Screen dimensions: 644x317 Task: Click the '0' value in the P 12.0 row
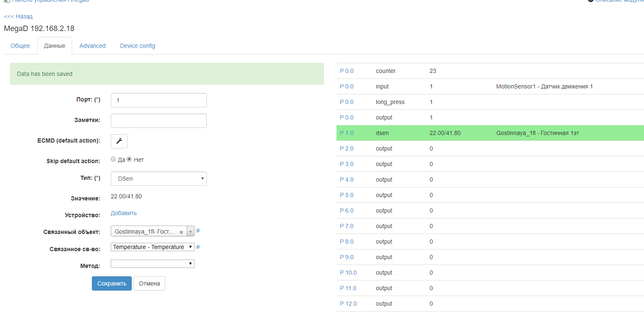431,304
